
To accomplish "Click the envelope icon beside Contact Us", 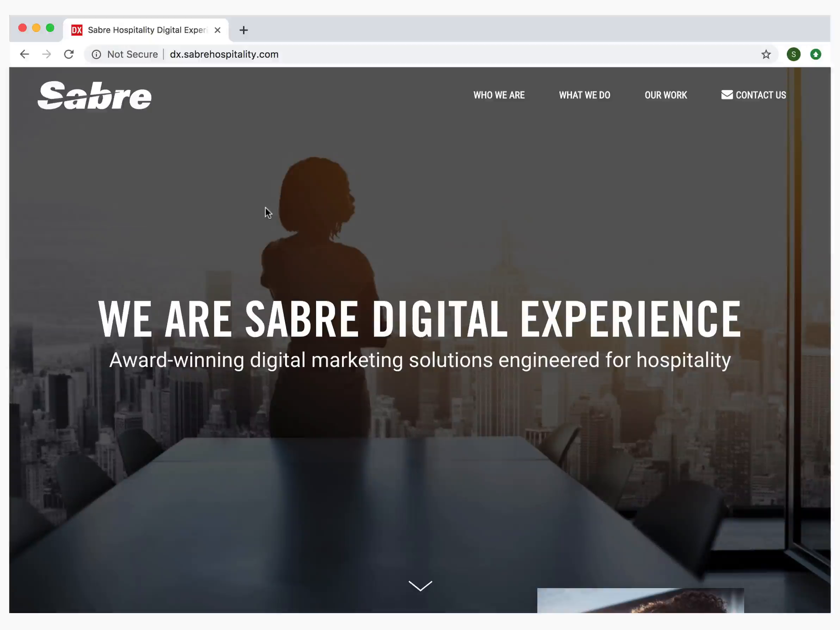I will [x=727, y=94].
